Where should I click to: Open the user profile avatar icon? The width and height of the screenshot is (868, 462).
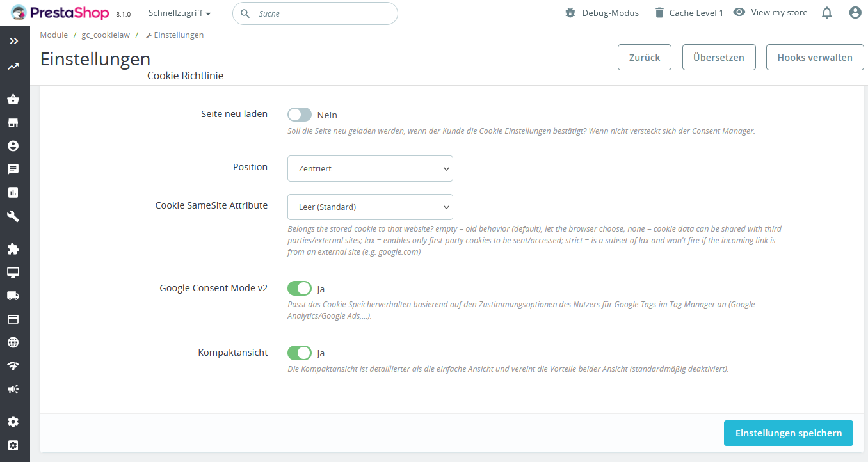(x=855, y=13)
